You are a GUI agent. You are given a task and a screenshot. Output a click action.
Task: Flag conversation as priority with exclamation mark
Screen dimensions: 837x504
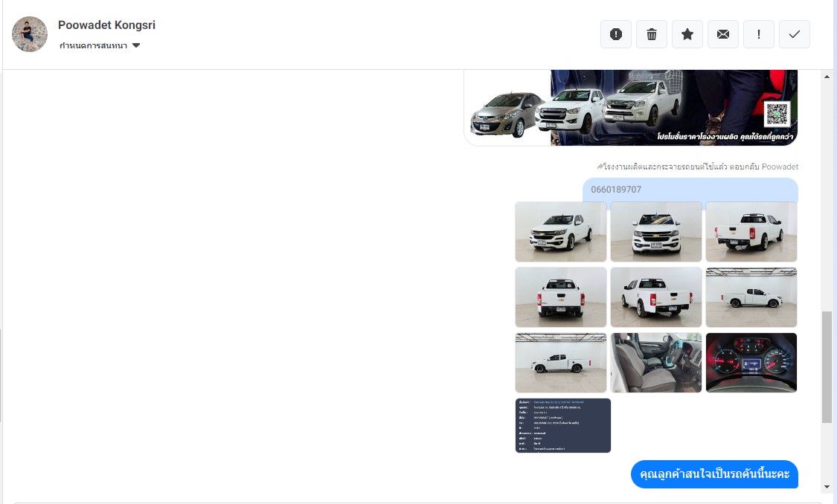pos(759,34)
